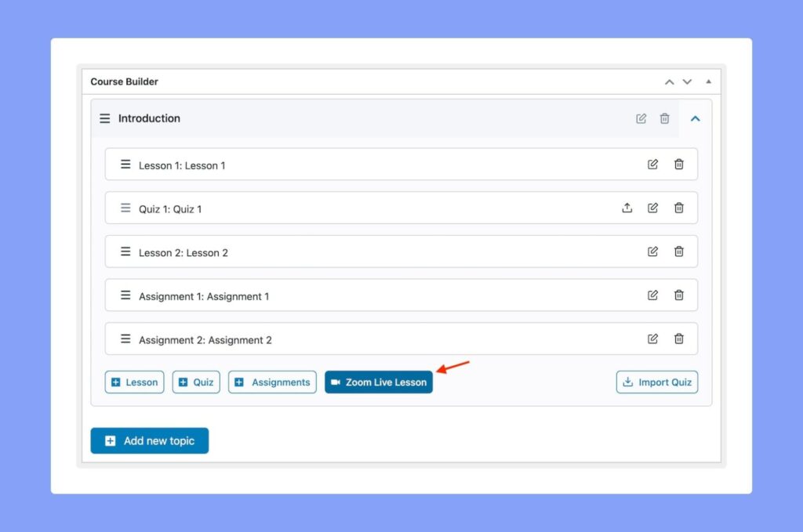Delete Quiz 1 using trash icon
Image resolution: width=803 pixels, height=532 pixels.
(679, 208)
